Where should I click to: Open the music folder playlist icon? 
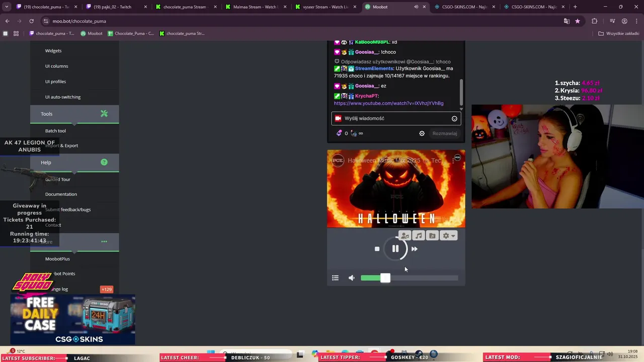(432, 236)
